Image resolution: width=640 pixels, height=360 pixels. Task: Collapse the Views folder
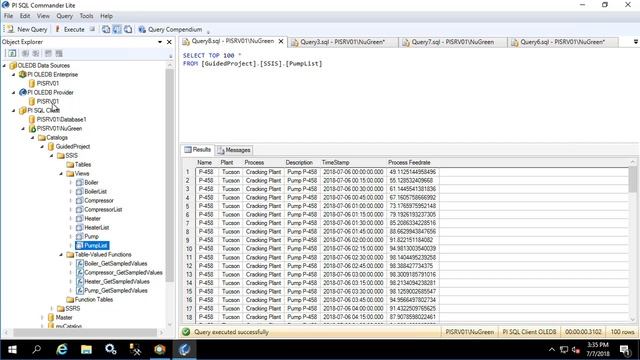(61, 173)
